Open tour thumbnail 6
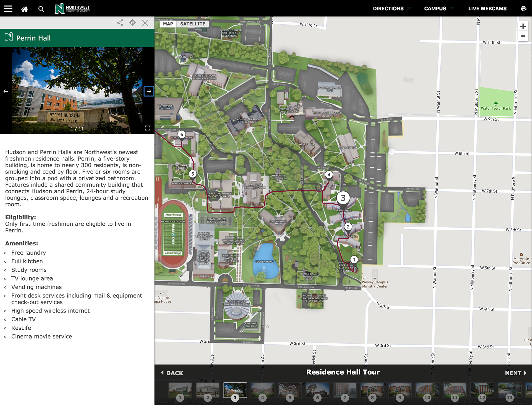Viewport: 532px width, 405px height. (317, 391)
